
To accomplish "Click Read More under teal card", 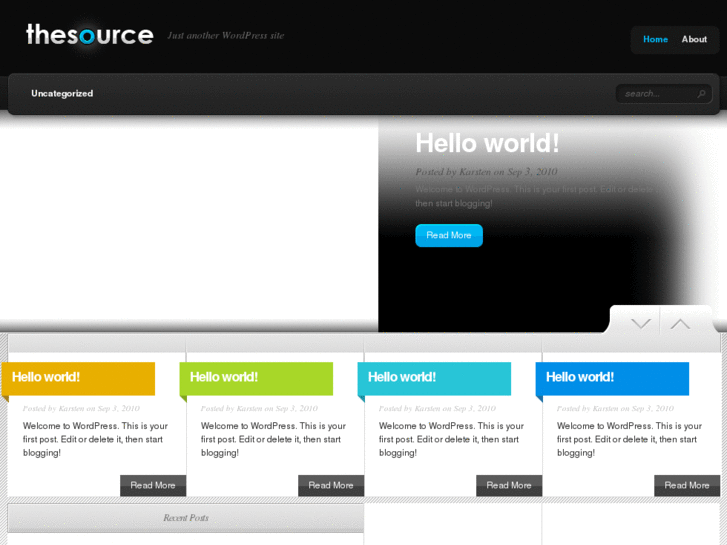I will click(509, 485).
